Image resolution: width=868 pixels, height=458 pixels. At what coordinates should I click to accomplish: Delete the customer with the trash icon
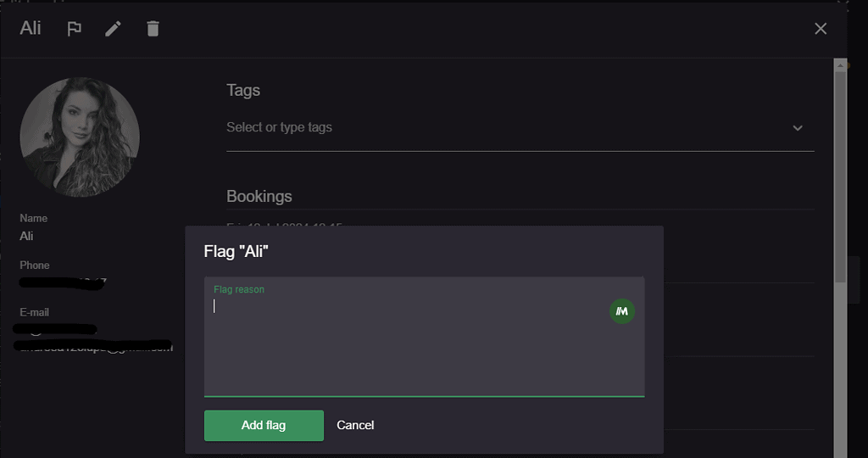pos(153,29)
